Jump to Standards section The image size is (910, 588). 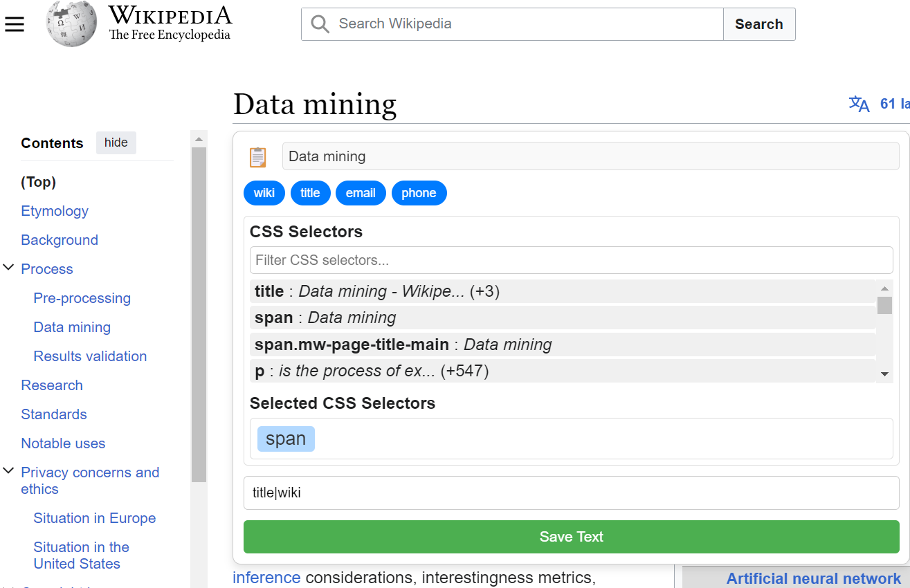pyautogui.click(x=54, y=414)
